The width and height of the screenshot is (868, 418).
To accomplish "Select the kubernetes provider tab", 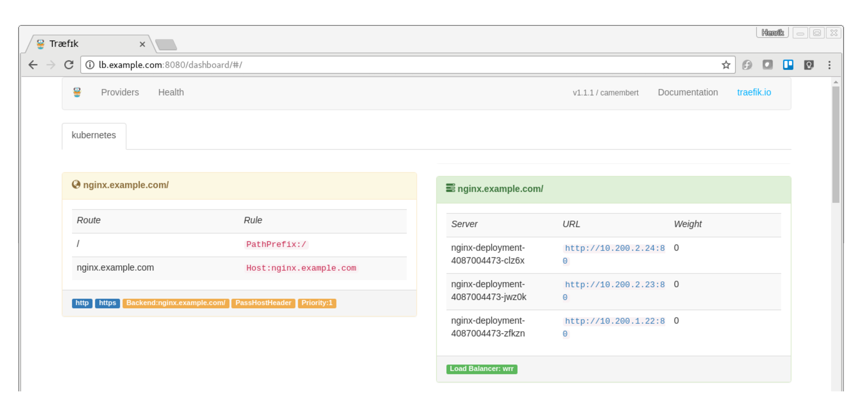I will click(94, 135).
